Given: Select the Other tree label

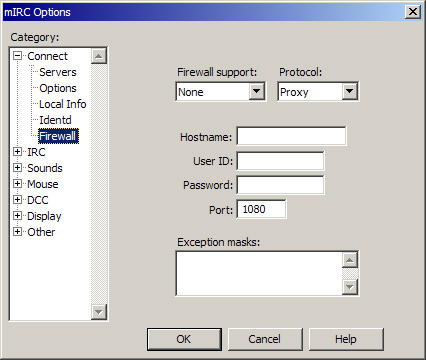Looking at the screenshot, I should (41, 232).
